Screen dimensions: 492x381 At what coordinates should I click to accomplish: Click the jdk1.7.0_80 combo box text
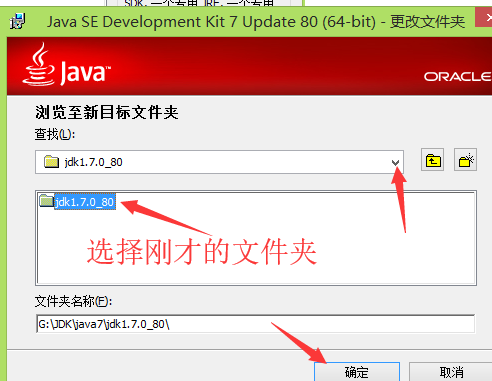pyautogui.click(x=93, y=162)
